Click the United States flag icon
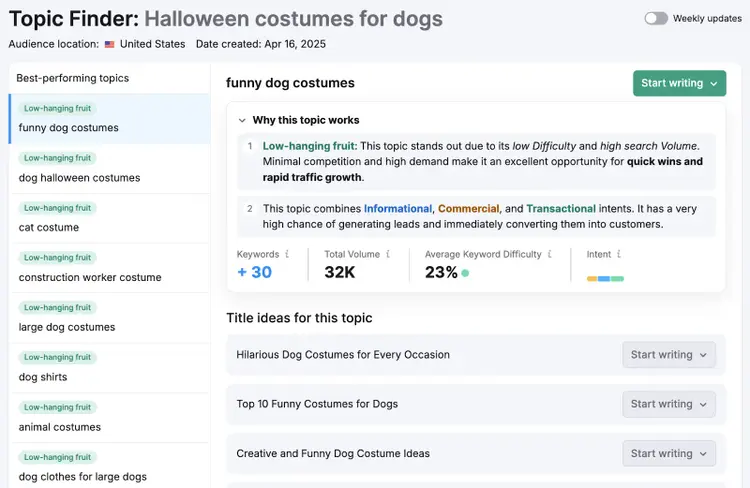Image resolution: width=750 pixels, height=488 pixels. click(x=110, y=44)
